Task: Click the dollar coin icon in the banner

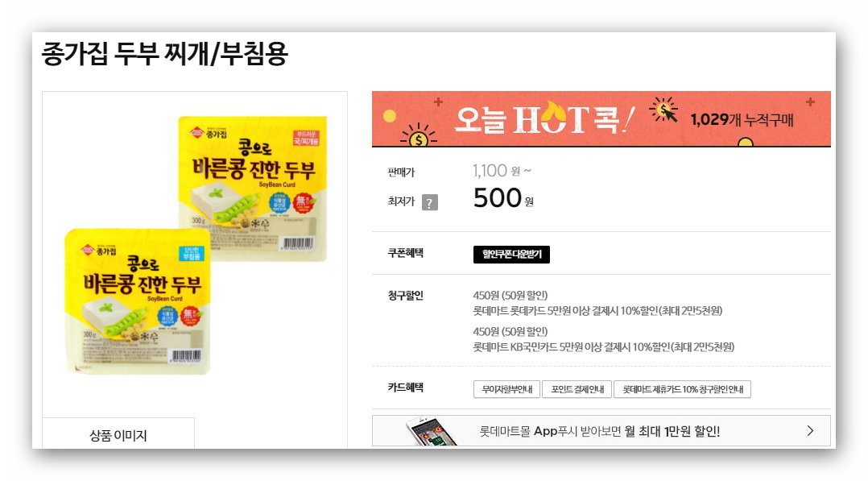Action: coord(419,136)
